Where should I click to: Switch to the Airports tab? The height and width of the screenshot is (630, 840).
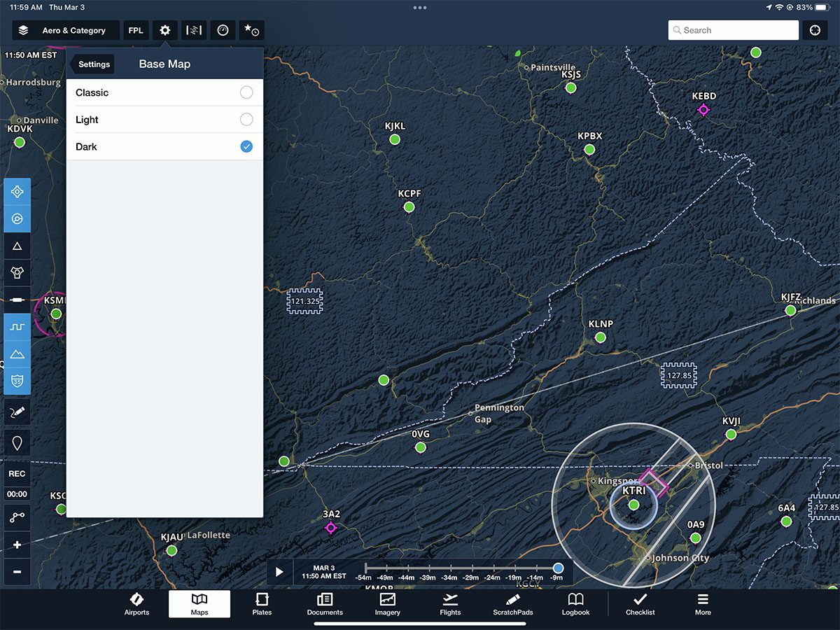pyautogui.click(x=136, y=604)
